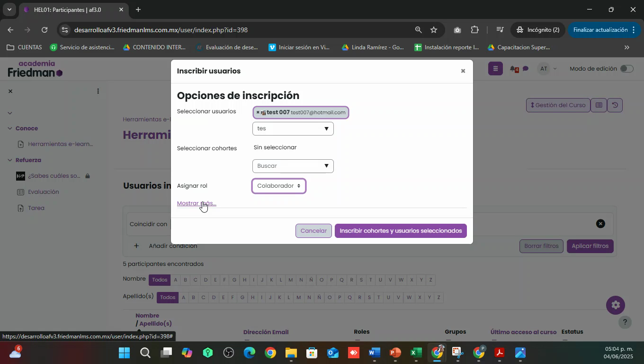Image resolution: width=644 pixels, height=364 pixels.
Task: Open Herramientas e-learn... sidebar item
Action: tap(61, 144)
